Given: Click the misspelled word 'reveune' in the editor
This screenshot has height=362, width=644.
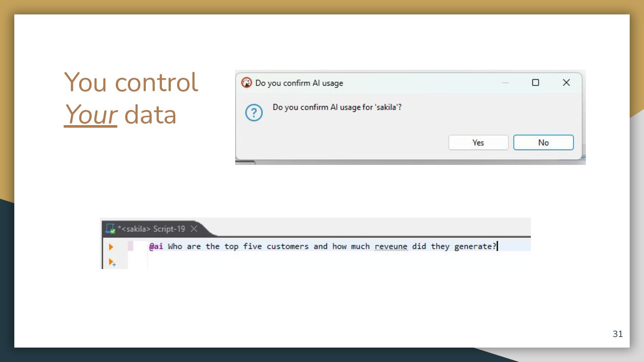Looking at the screenshot, I should (391, 247).
